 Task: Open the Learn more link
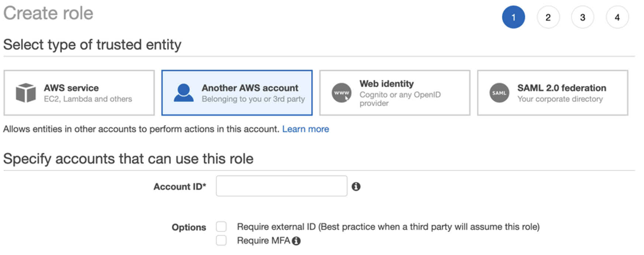pos(305,129)
